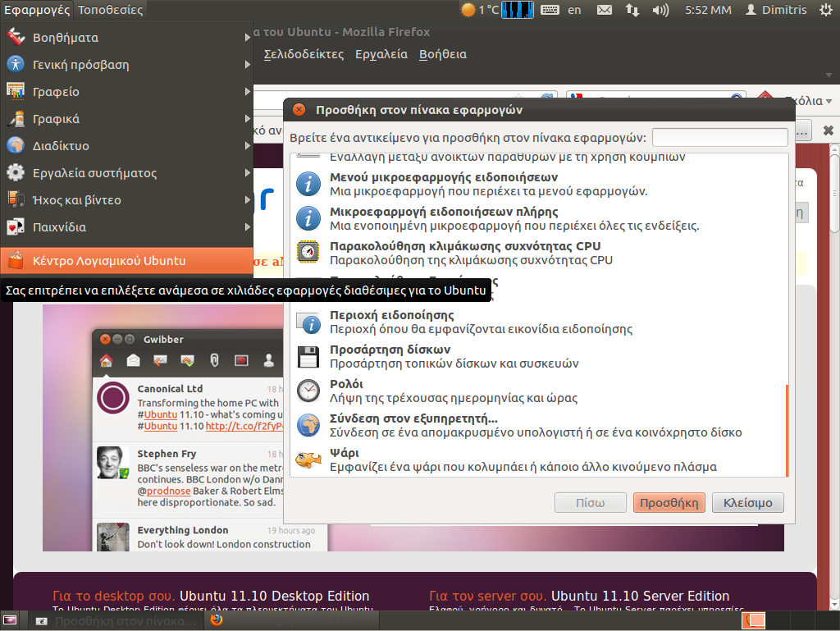The height and width of the screenshot is (631, 840).
Task: Open the Dimitris user menu
Action: tap(776, 10)
